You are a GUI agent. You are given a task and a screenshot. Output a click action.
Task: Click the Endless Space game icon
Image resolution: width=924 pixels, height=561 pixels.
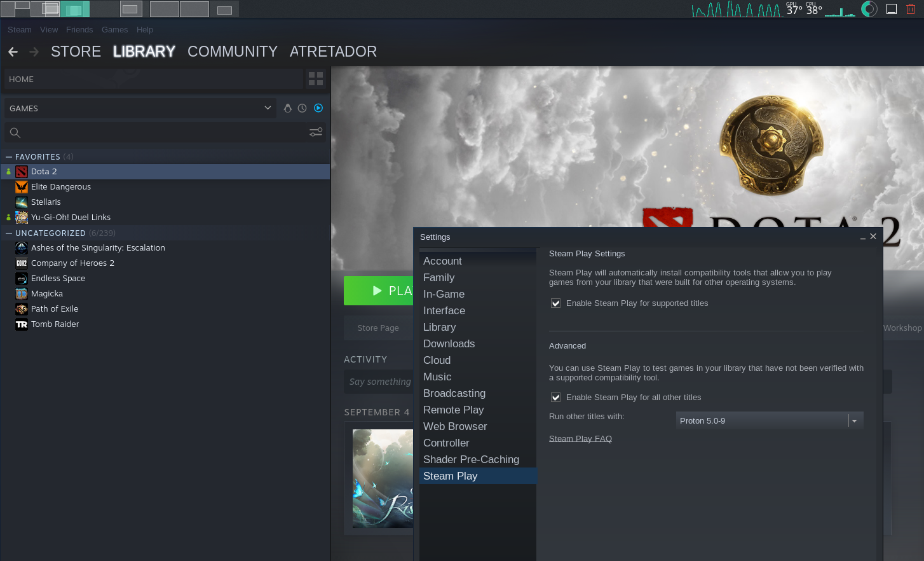click(x=22, y=279)
